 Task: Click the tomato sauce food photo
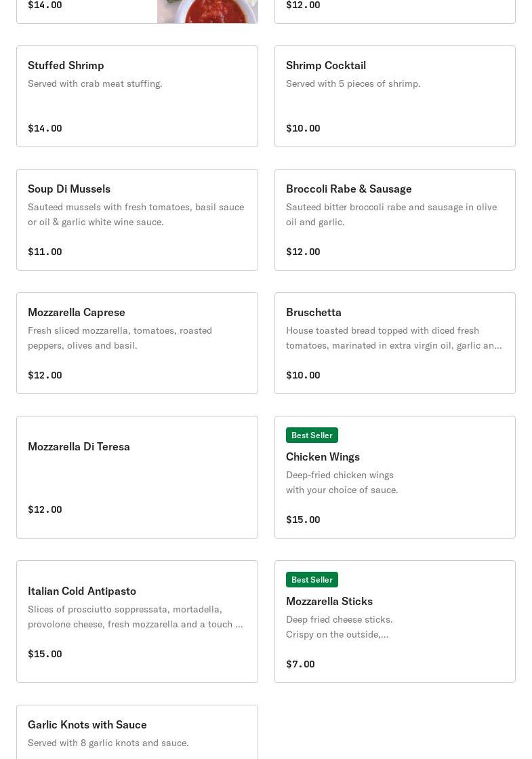click(207, 12)
